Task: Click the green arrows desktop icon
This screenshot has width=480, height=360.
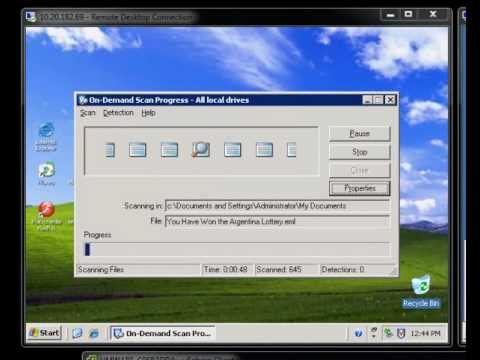Action: tap(46, 173)
